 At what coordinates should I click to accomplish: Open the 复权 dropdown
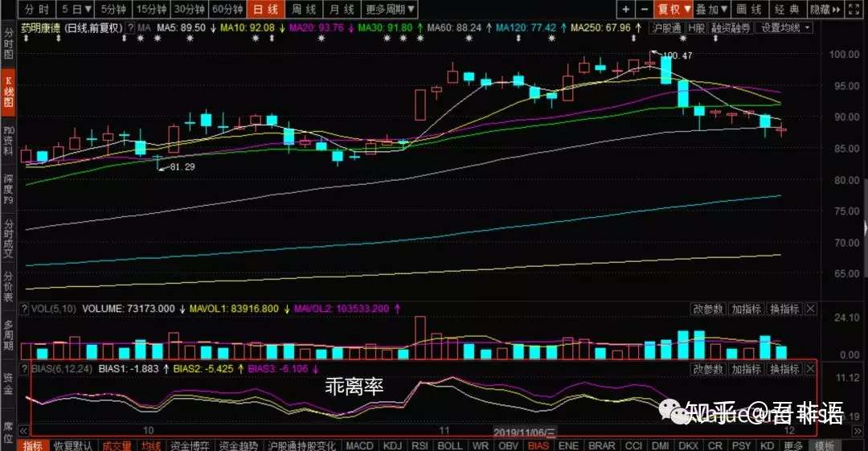click(674, 9)
